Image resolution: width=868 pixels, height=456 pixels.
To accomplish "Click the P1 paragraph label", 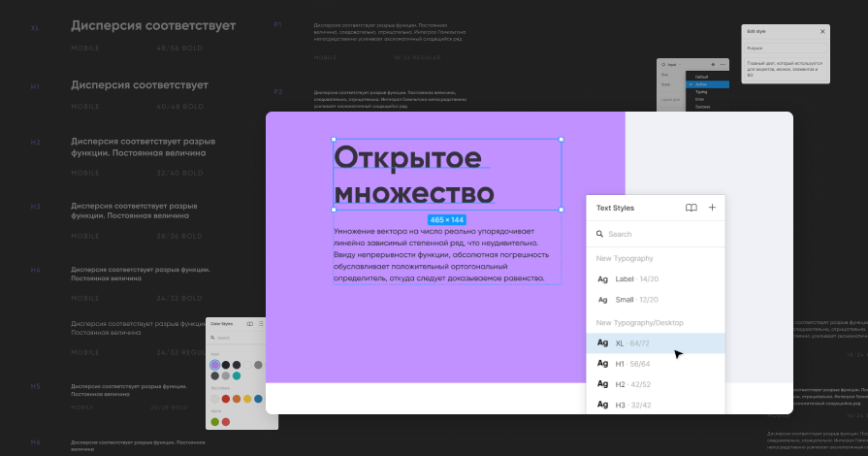I will [278, 25].
